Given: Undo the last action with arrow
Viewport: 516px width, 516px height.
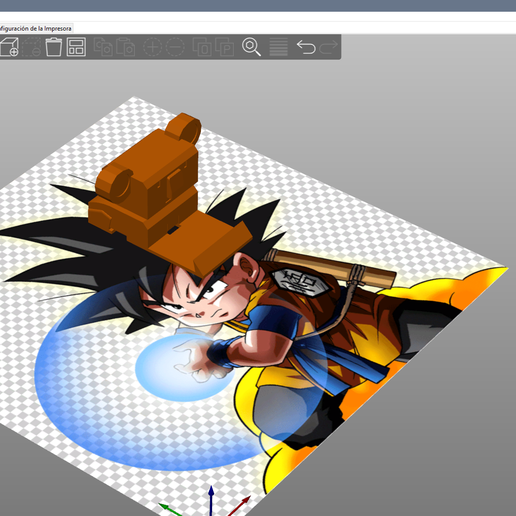Looking at the screenshot, I should (x=306, y=47).
